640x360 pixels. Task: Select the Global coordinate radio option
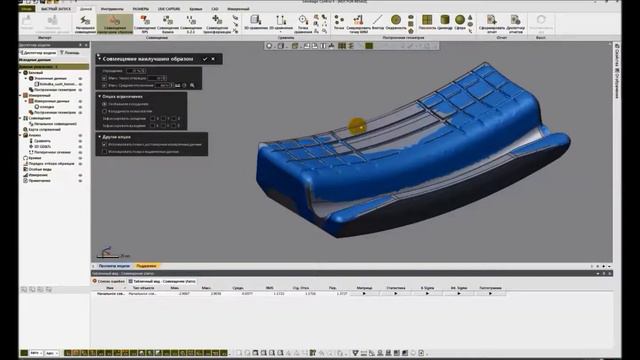104,104
